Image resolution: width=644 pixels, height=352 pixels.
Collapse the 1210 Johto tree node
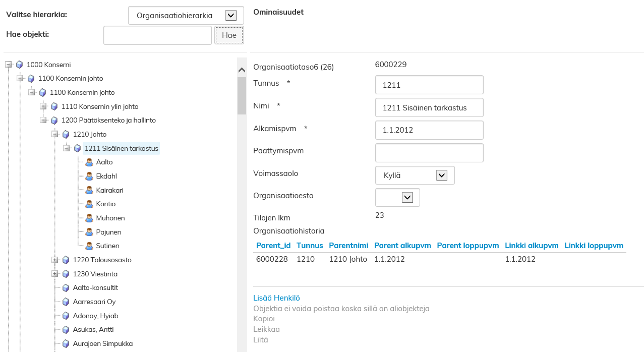click(55, 134)
